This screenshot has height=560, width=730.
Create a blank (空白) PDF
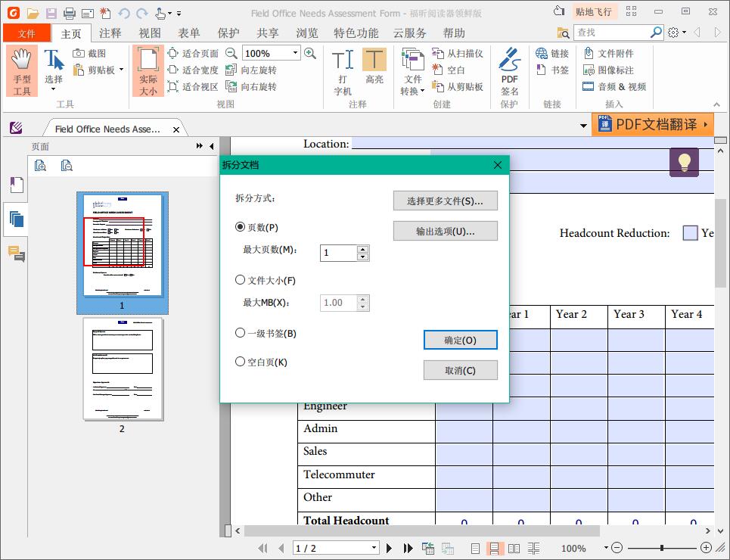pos(448,70)
